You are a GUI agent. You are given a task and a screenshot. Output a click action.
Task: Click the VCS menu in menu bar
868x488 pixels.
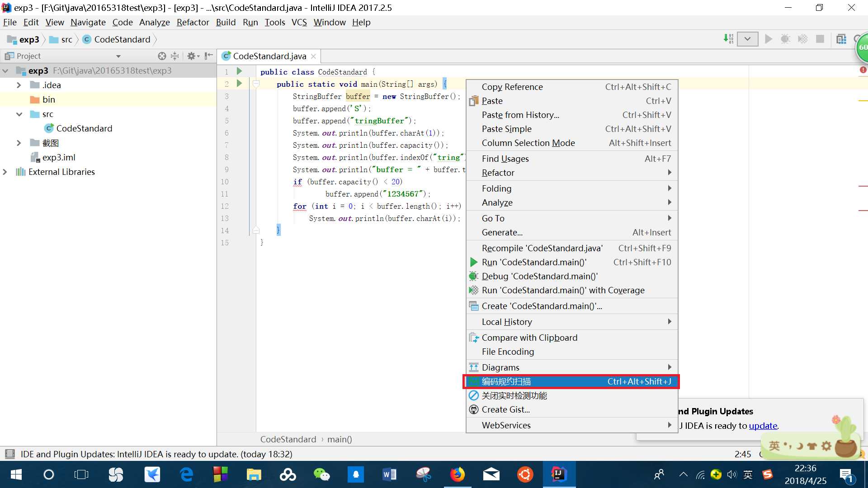tap(298, 22)
